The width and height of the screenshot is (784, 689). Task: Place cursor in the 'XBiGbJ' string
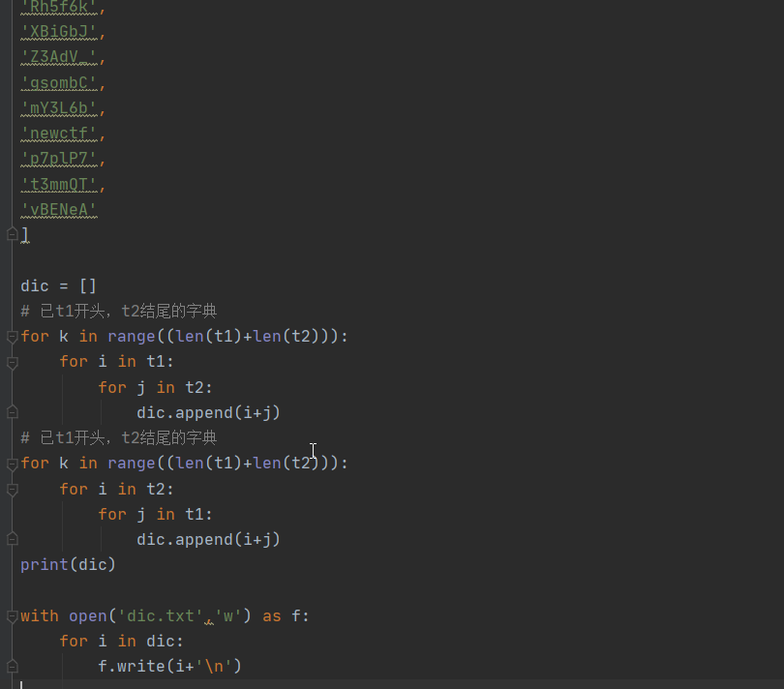pos(59,32)
